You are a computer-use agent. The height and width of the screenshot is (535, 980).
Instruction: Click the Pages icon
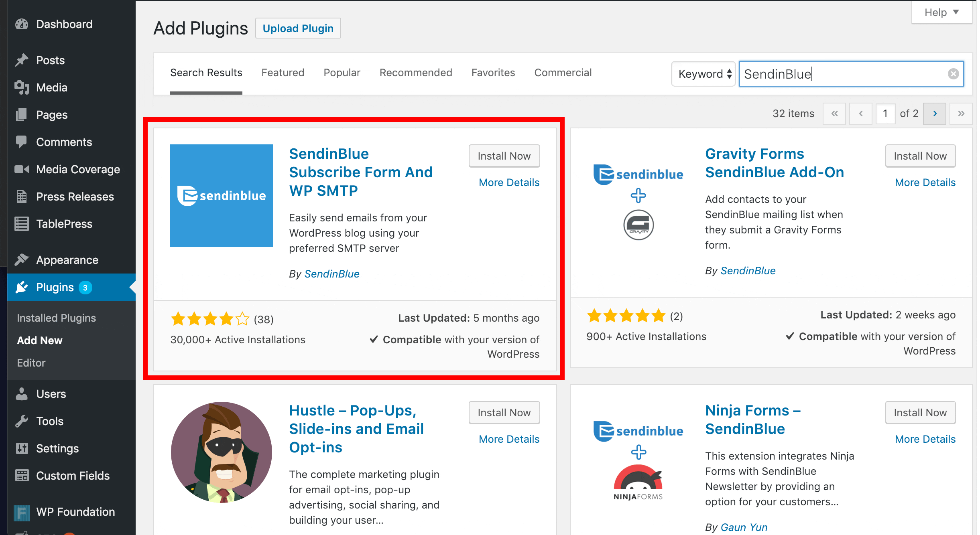[22, 115]
